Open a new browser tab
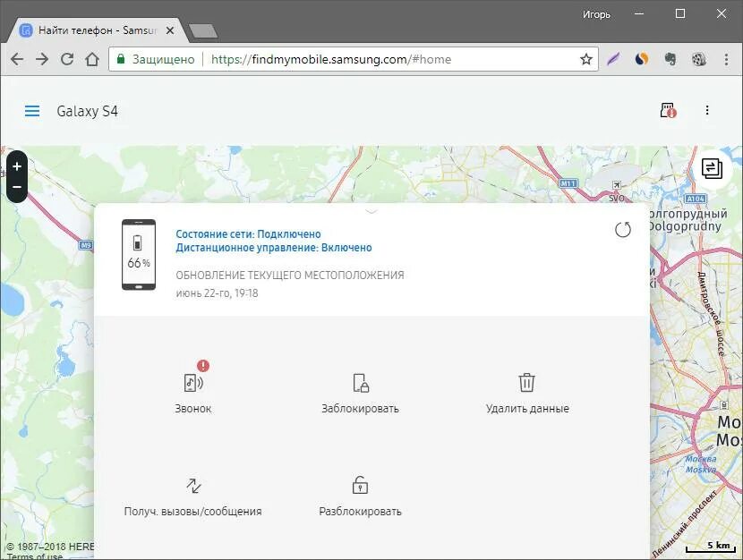743x560 pixels. tap(203, 31)
